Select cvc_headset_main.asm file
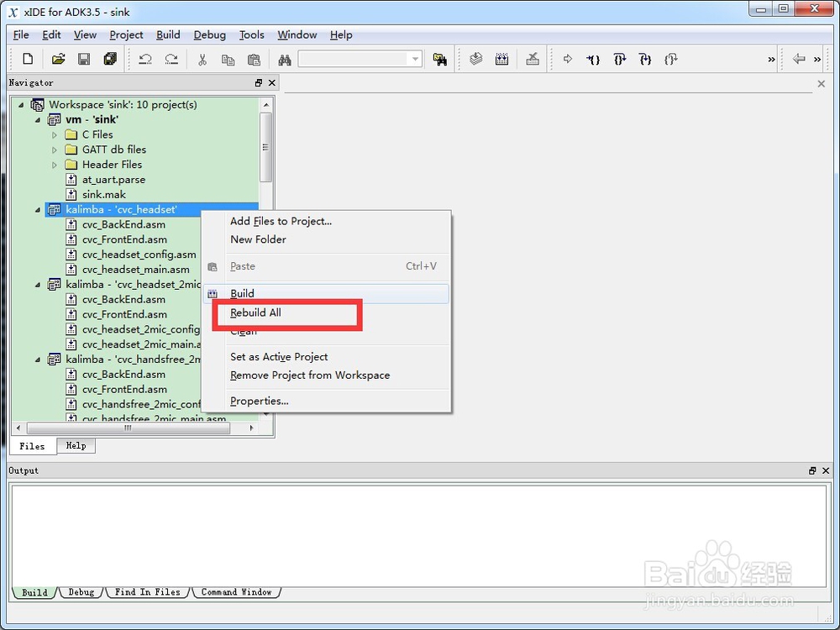The width and height of the screenshot is (840, 630). 136,270
